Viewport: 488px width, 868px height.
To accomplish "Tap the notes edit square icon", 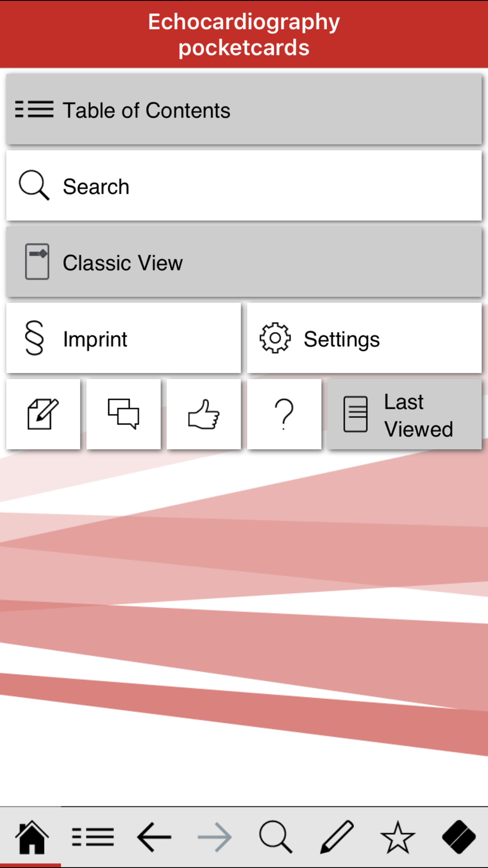I will point(43,414).
